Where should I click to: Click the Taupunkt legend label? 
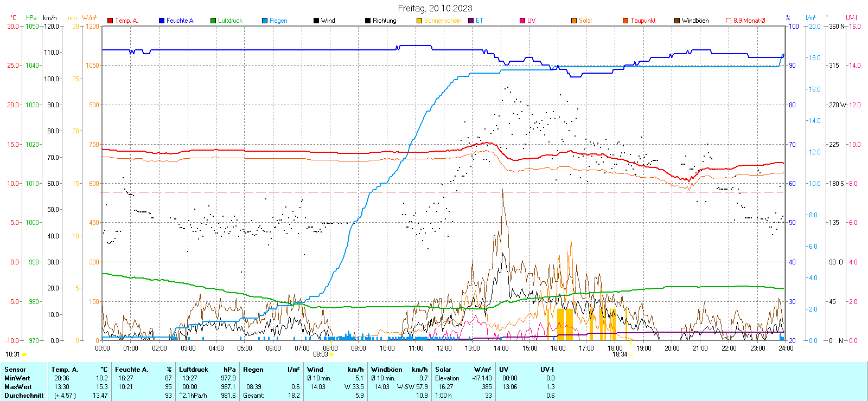click(643, 21)
